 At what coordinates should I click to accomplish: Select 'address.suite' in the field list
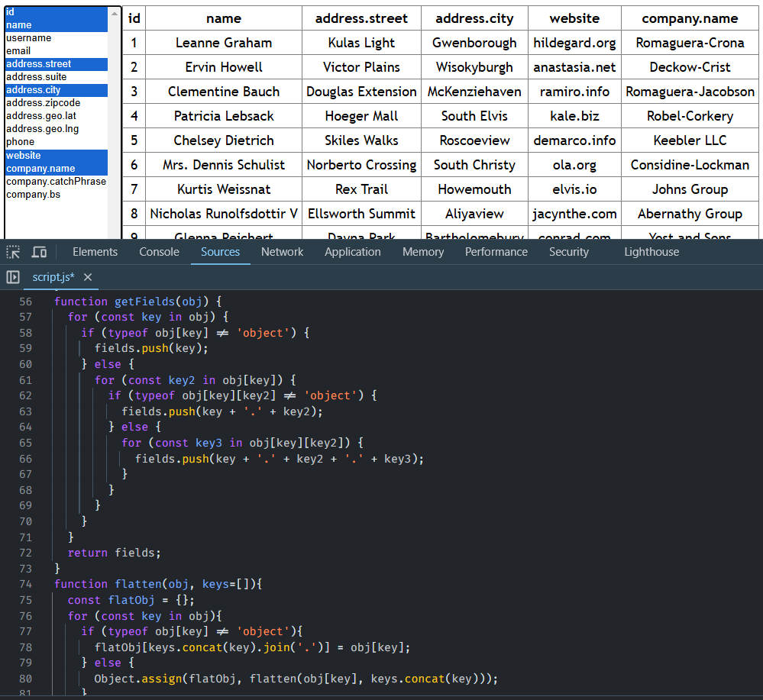(x=57, y=77)
